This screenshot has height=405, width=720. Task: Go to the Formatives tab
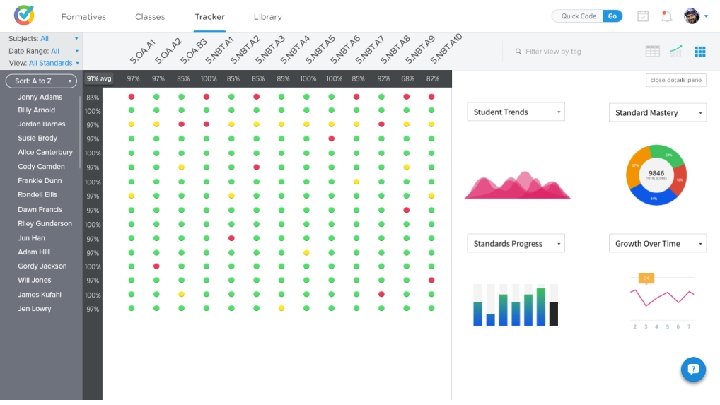tap(83, 17)
